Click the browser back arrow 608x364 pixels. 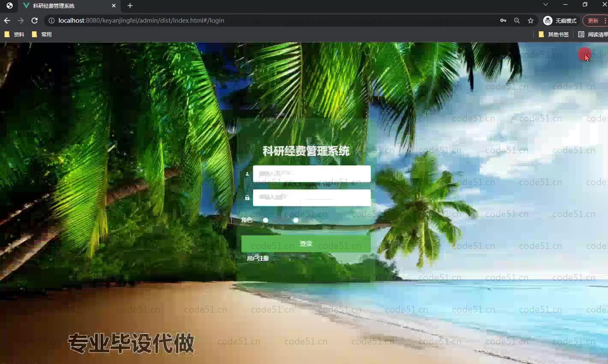click(x=7, y=20)
